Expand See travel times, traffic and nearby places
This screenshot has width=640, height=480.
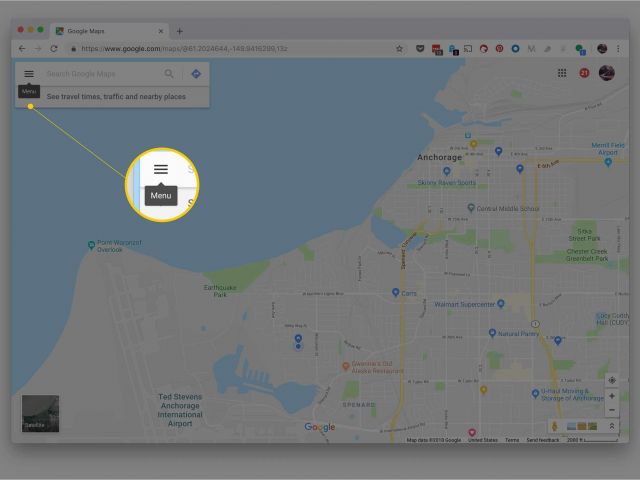116,96
